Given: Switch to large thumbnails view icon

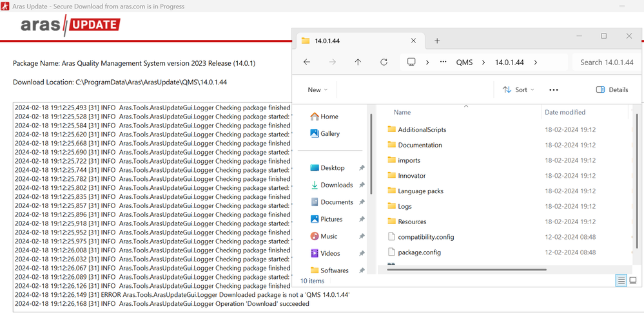Looking at the screenshot, I should (x=633, y=281).
